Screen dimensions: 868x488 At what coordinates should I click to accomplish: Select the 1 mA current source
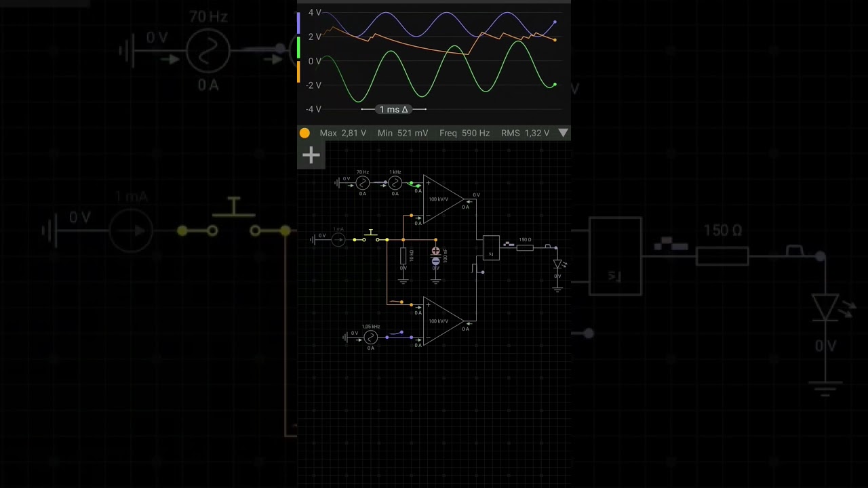(x=338, y=239)
